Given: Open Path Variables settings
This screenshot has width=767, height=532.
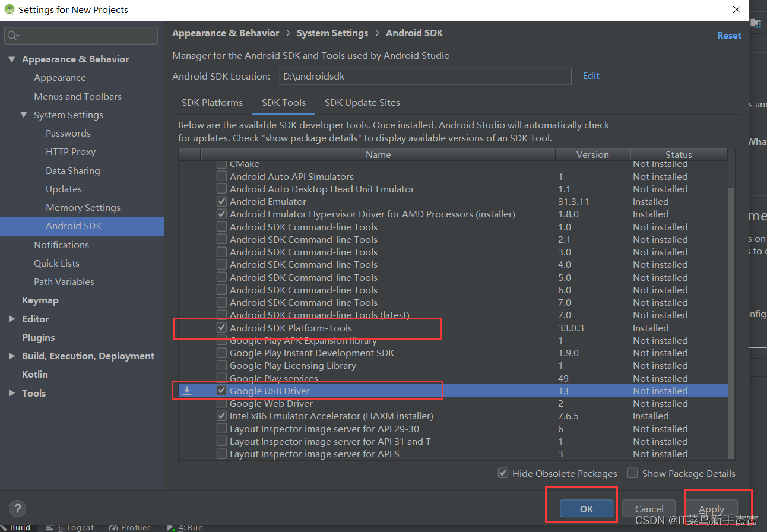Looking at the screenshot, I should [x=64, y=281].
